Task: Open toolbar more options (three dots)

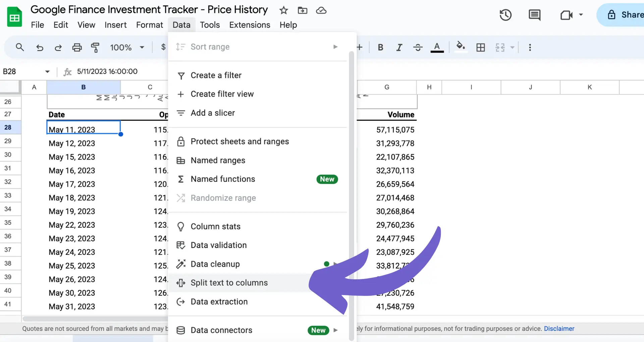Action: 530,47
